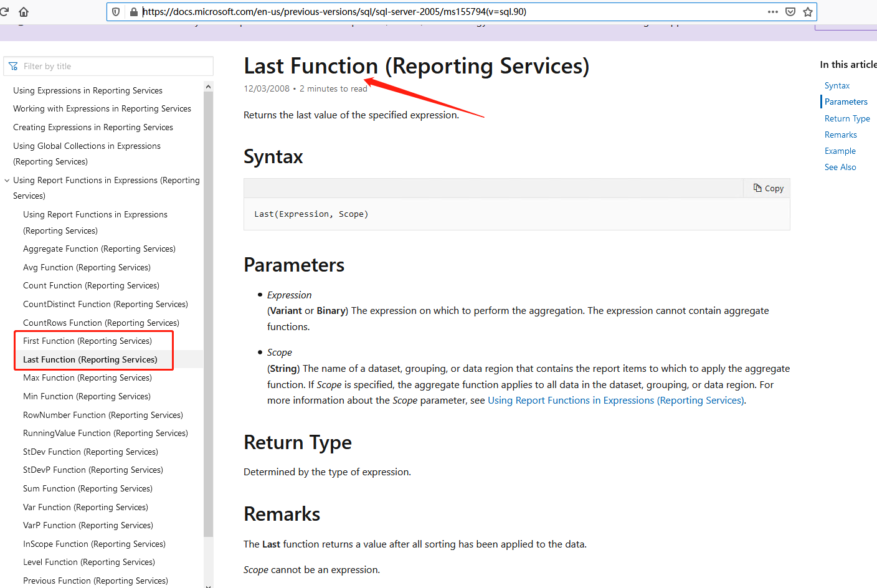Image resolution: width=877 pixels, height=588 pixels.
Task: Copy the Last function syntax code
Action: (x=767, y=188)
